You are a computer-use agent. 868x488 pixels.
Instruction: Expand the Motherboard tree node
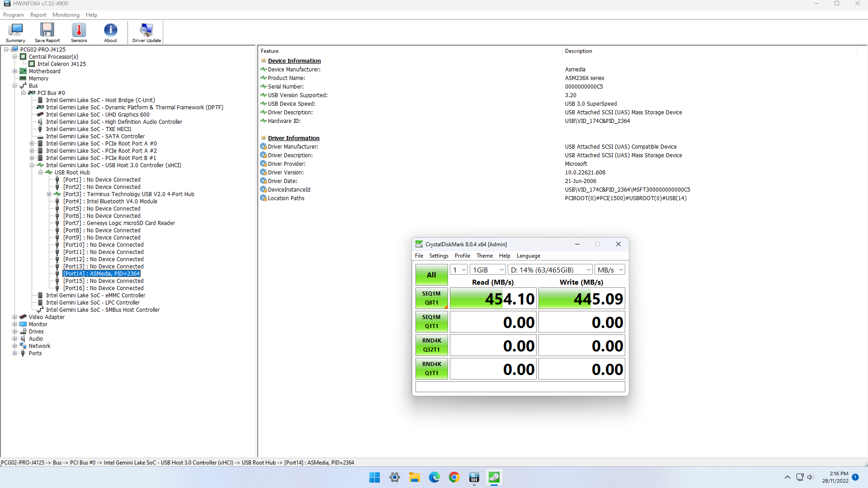click(14, 71)
